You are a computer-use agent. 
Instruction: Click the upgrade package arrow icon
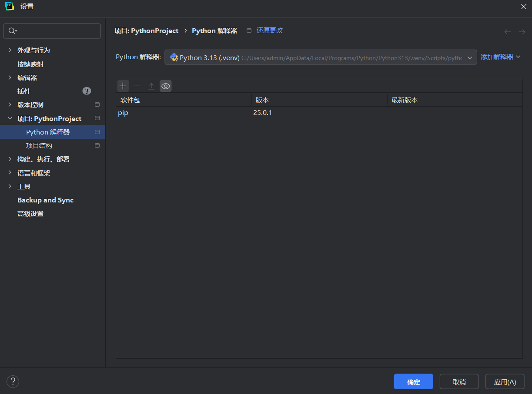pos(151,86)
